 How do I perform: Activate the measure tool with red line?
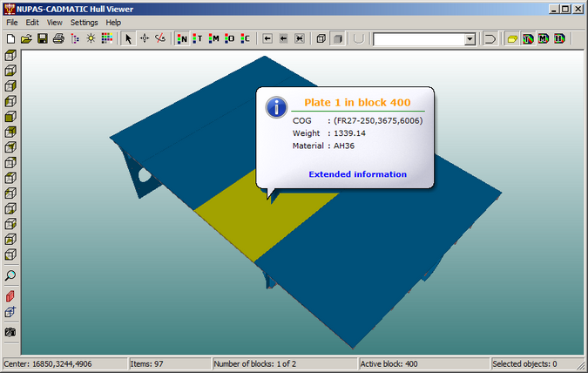click(x=160, y=38)
